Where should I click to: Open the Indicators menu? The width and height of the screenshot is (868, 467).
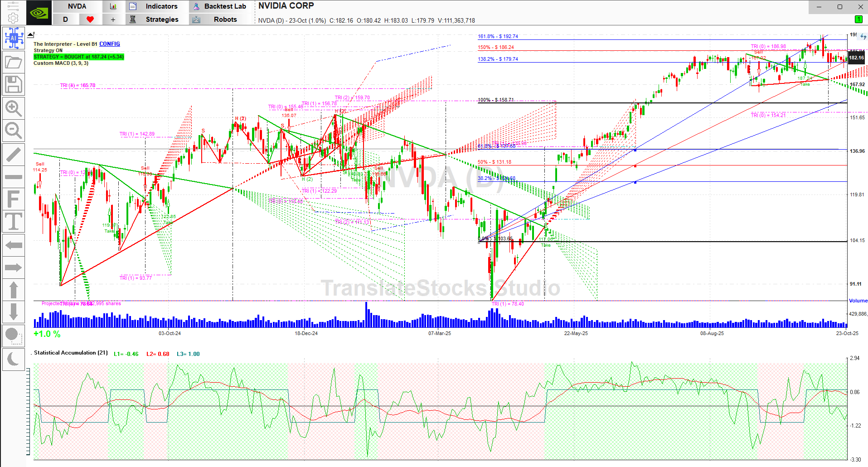(x=157, y=6)
